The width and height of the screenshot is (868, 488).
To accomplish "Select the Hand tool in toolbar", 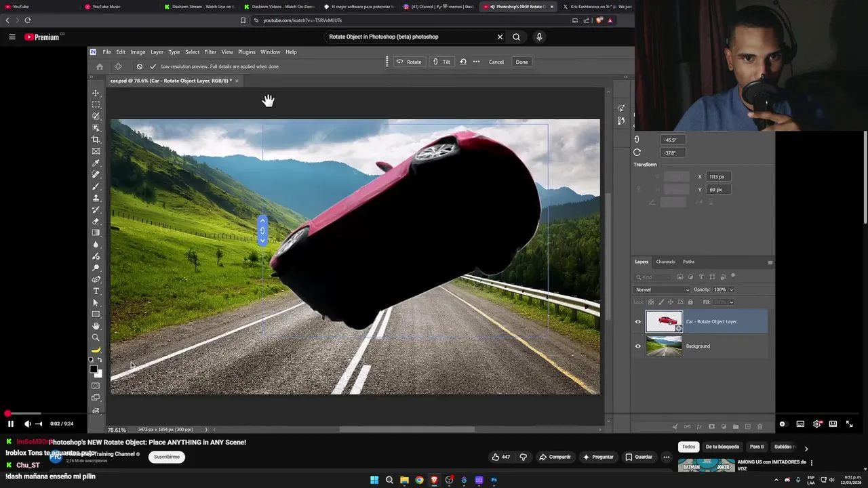I will [x=96, y=326].
